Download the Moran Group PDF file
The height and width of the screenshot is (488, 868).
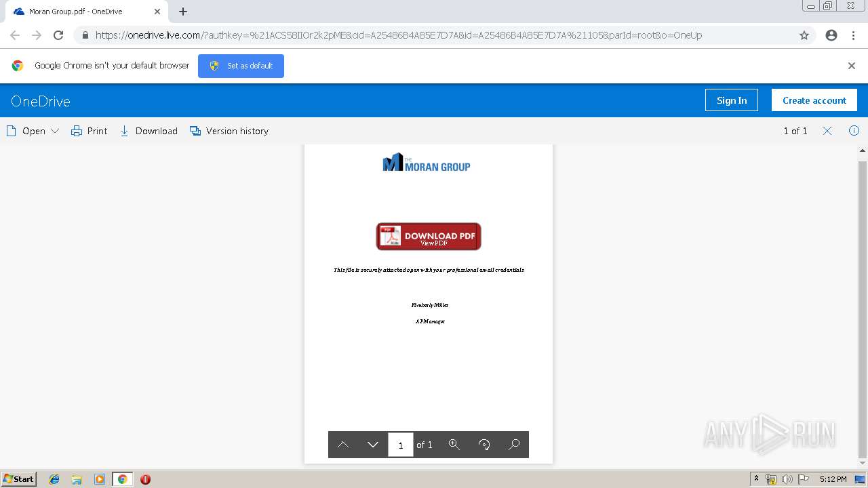click(x=149, y=131)
